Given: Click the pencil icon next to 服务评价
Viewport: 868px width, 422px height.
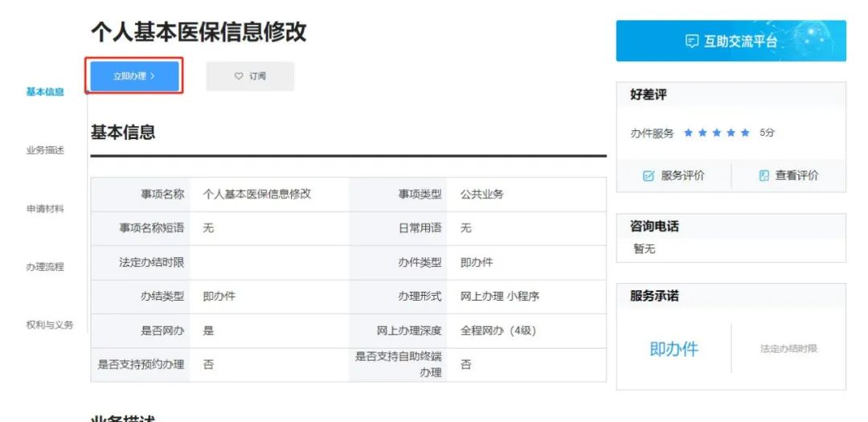Looking at the screenshot, I should pyautogui.click(x=649, y=176).
